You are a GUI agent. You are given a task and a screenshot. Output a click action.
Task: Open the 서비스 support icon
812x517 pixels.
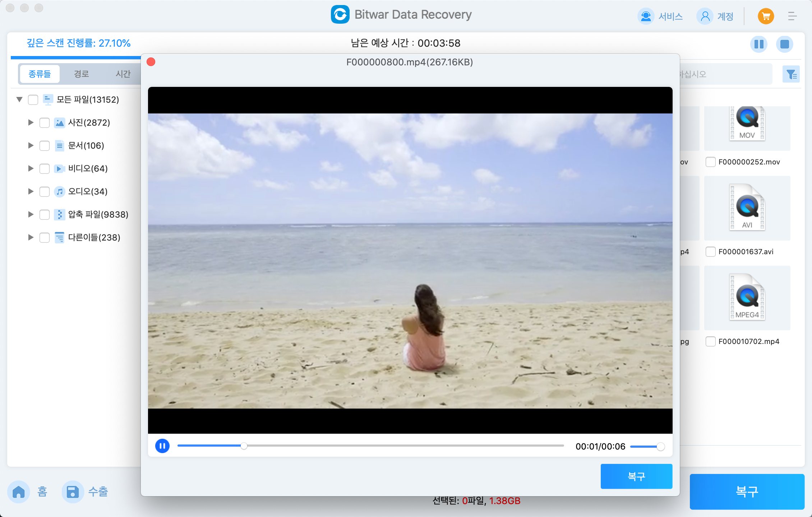(x=646, y=16)
